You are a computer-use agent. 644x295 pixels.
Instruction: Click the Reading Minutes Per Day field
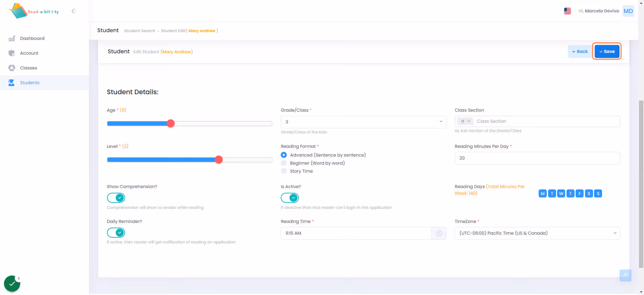[537, 158]
